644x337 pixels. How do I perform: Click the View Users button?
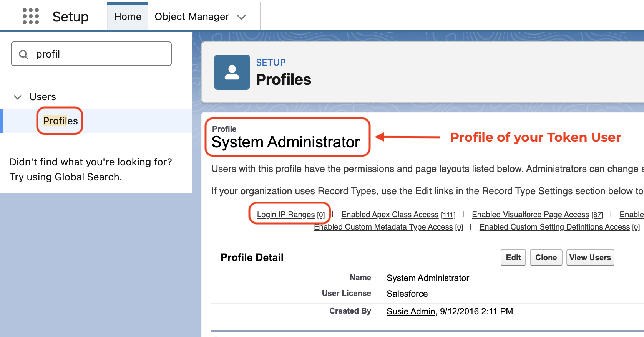590,258
